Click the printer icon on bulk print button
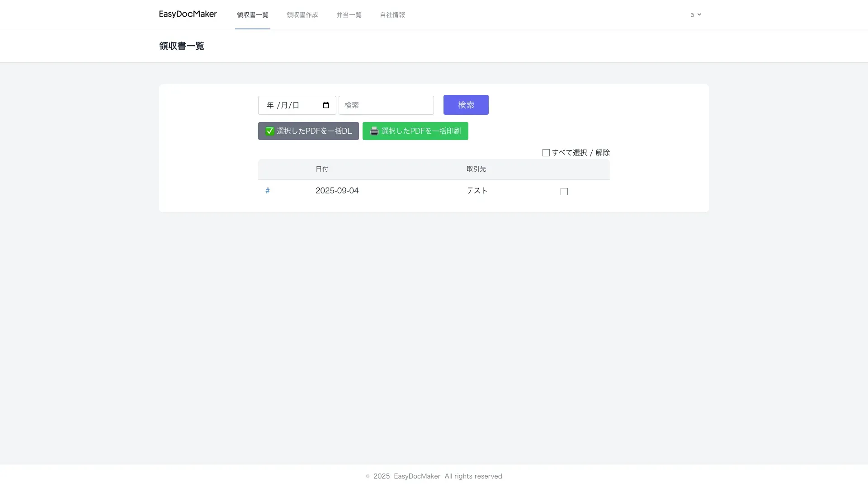This screenshot has width=868, height=488. [374, 131]
